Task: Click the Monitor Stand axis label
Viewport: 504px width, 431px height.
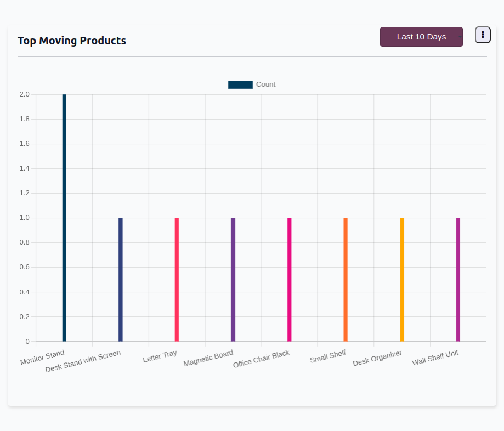Action: click(42, 358)
